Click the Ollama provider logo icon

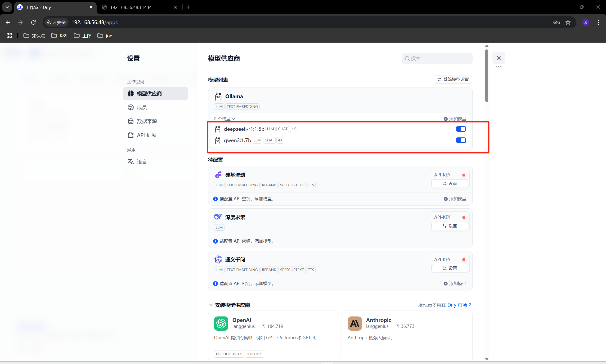[218, 96]
